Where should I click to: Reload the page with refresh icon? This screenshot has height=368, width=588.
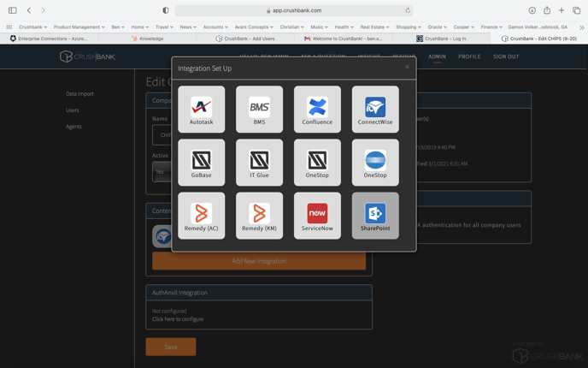click(x=408, y=10)
